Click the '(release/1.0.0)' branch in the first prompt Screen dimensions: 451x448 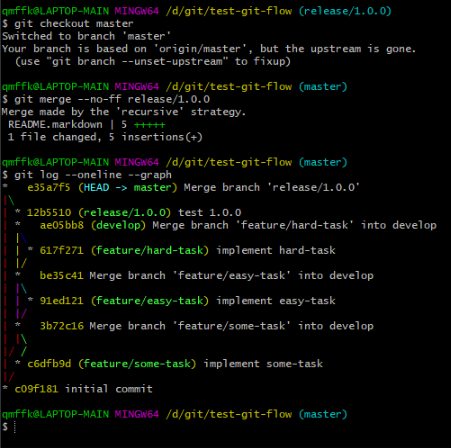[345, 11]
